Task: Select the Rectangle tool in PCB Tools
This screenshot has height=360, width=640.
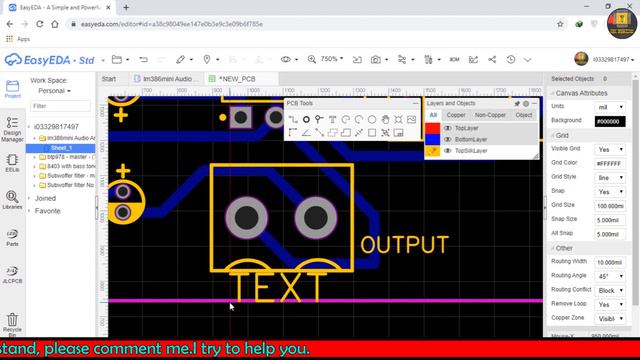Action: [372, 133]
